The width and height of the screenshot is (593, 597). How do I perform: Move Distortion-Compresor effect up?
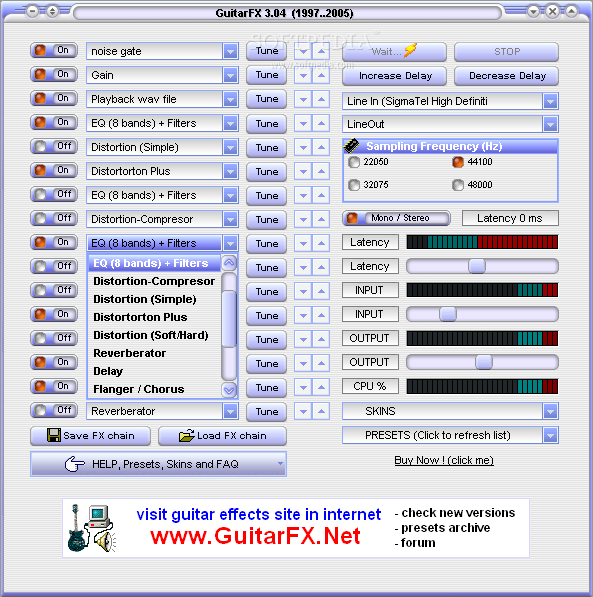point(321,219)
